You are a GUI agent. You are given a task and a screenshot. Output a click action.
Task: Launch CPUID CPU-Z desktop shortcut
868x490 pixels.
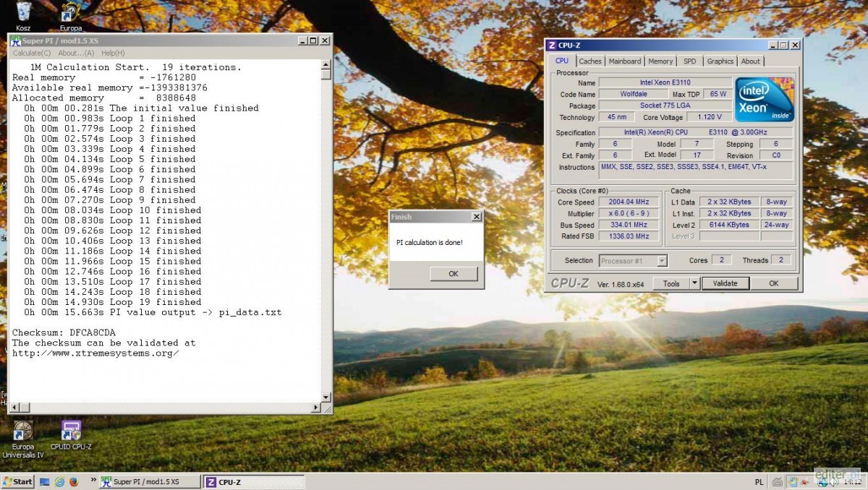71,435
